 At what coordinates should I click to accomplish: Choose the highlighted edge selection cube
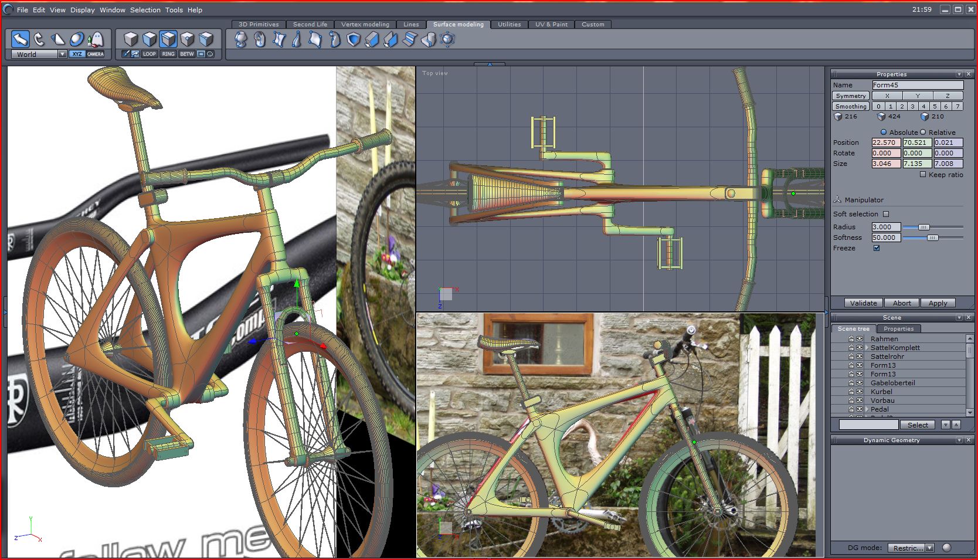pyautogui.click(x=168, y=39)
